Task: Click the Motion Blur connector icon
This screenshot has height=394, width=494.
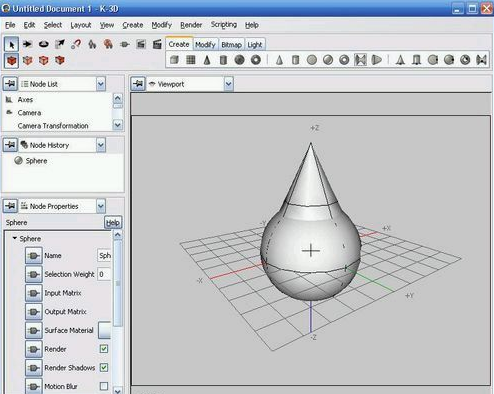Action: click(34, 386)
